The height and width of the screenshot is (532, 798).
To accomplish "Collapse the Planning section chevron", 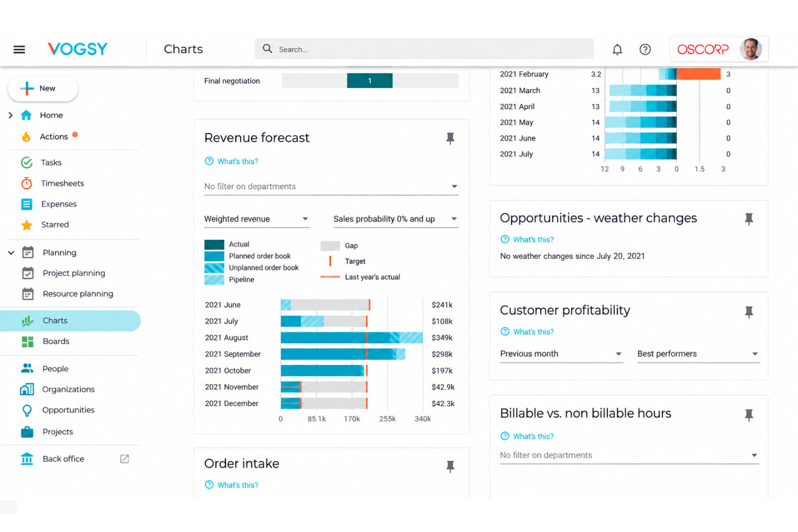I will point(11,252).
